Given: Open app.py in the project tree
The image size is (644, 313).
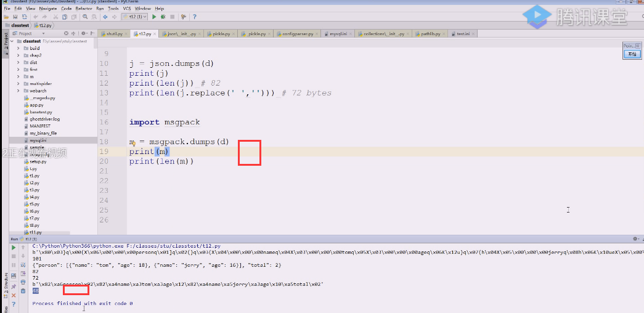Looking at the screenshot, I should pyautogui.click(x=36, y=105).
